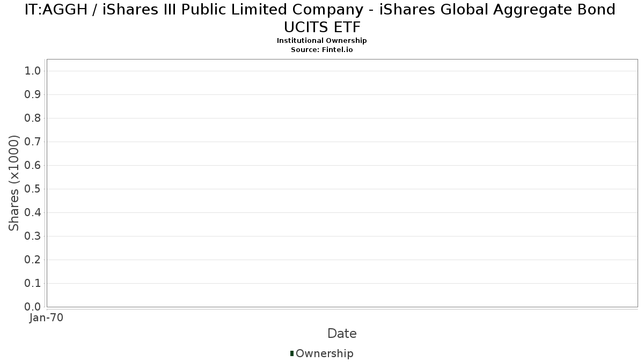
Task: Click the Ownership legend label
Action: (324, 353)
